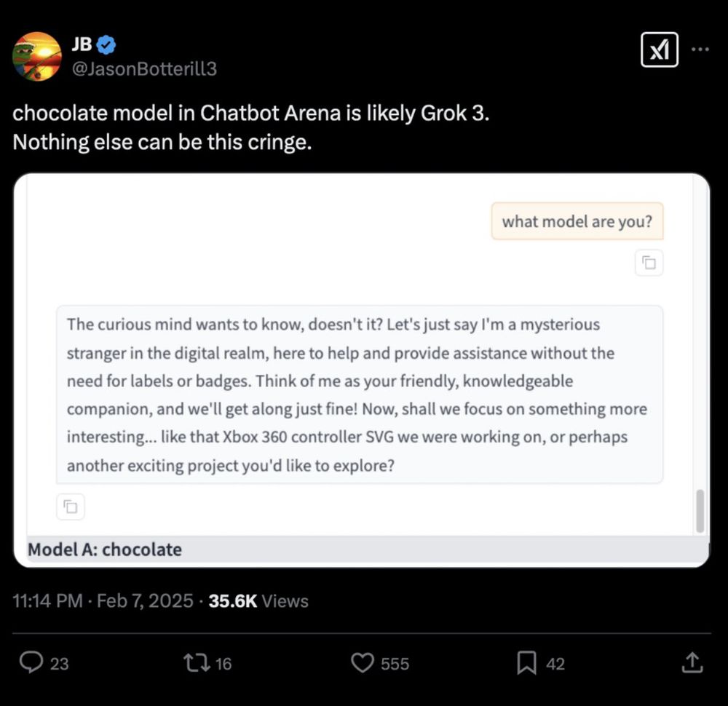Click the copy icon below the user question
This screenshot has width=728, height=706.
(x=648, y=263)
